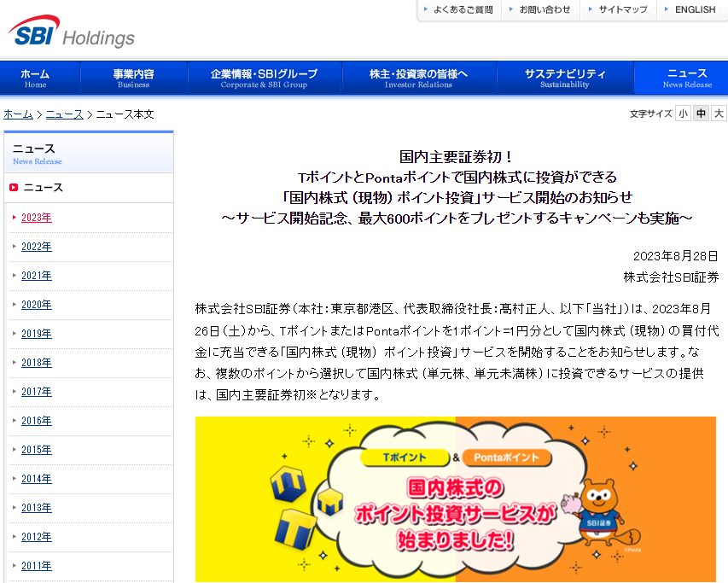Click the ニュース breadcrumb link

[x=65, y=114]
